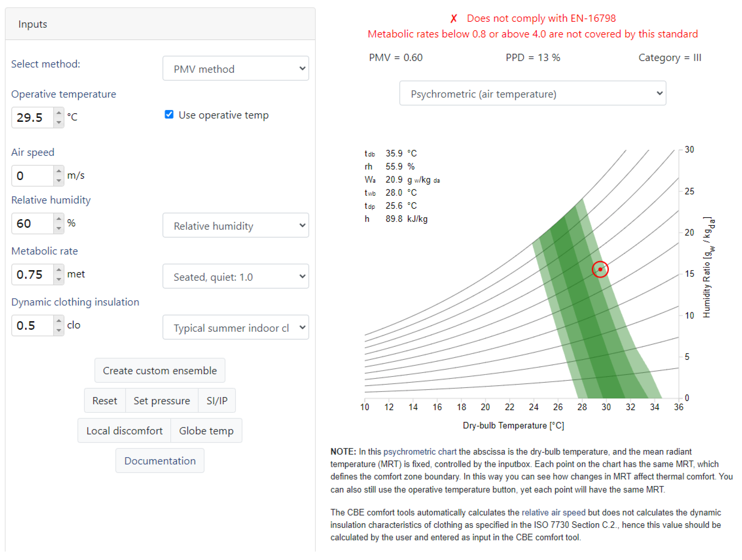This screenshot has width=742, height=560.
Task: Increase clothing insulation with up arrow
Action: tap(59, 321)
